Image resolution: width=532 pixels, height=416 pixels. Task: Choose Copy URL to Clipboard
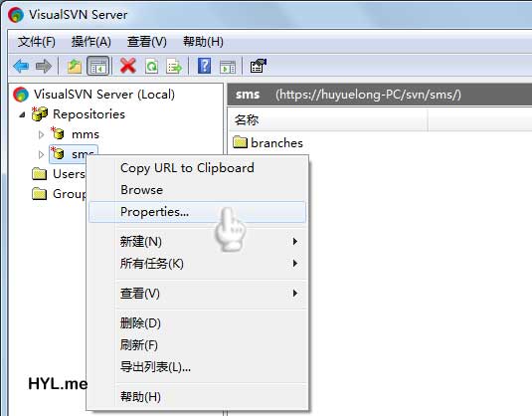pyautogui.click(x=197, y=168)
